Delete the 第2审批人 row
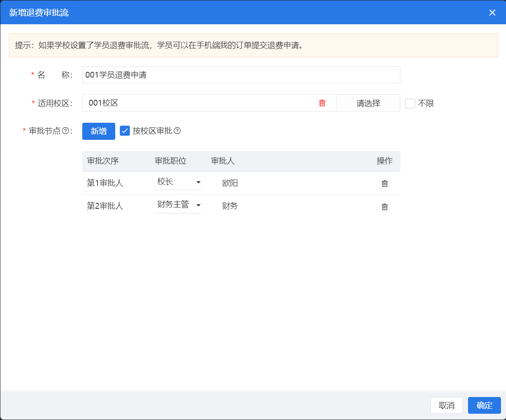This screenshot has height=420, width=506. [385, 207]
